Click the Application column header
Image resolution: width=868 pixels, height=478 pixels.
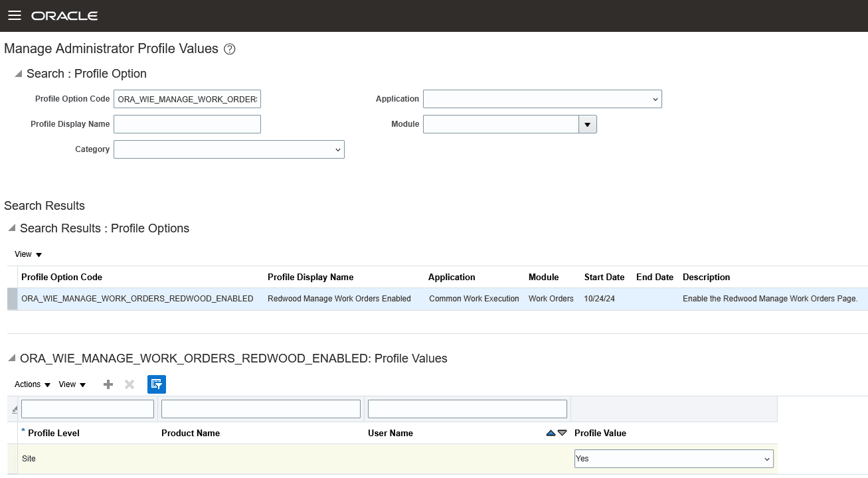point(452,277)
